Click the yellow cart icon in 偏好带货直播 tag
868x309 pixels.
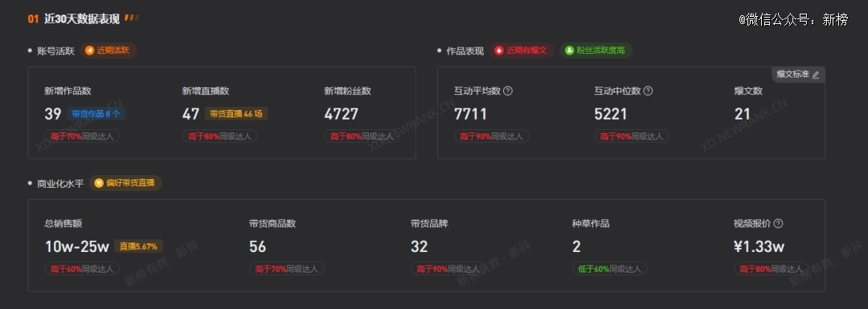(x=99, y=183)
